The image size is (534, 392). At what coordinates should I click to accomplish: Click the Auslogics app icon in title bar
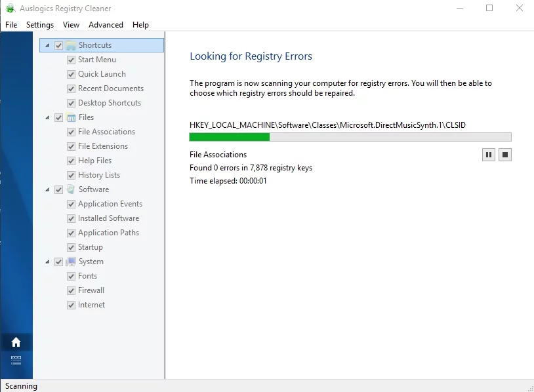pyautogui.click(x=10, y=9)
